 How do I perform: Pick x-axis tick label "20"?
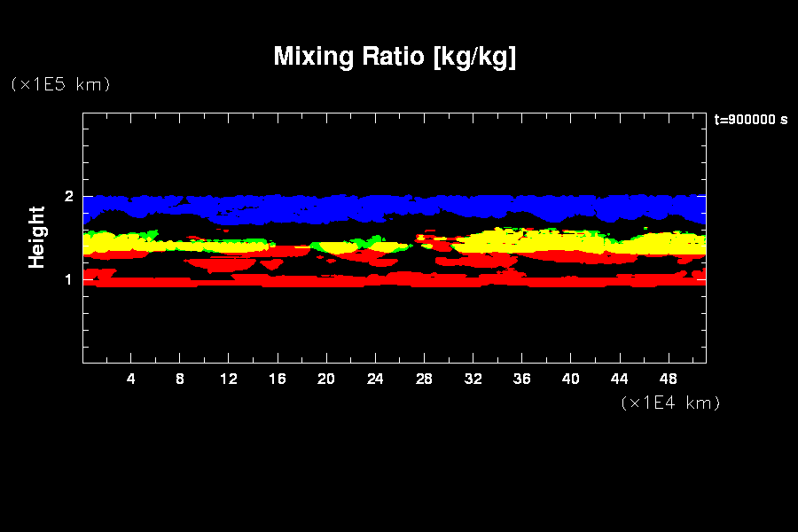click(x=326, y=379)
